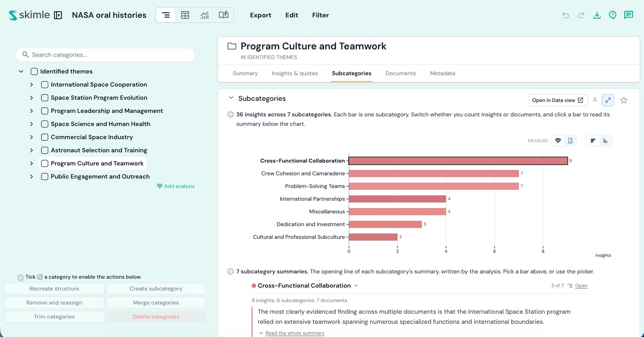Tick the Identified themes checkbox

34,72
